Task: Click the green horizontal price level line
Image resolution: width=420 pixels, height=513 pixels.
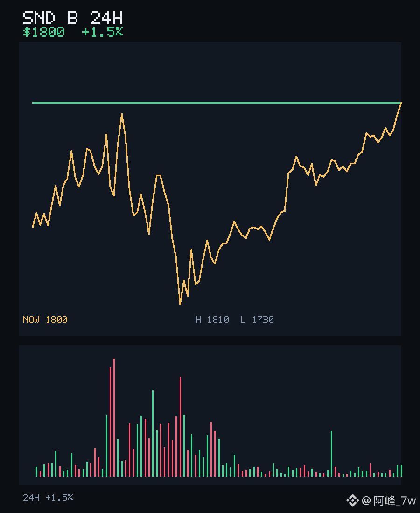Action: 217,103
